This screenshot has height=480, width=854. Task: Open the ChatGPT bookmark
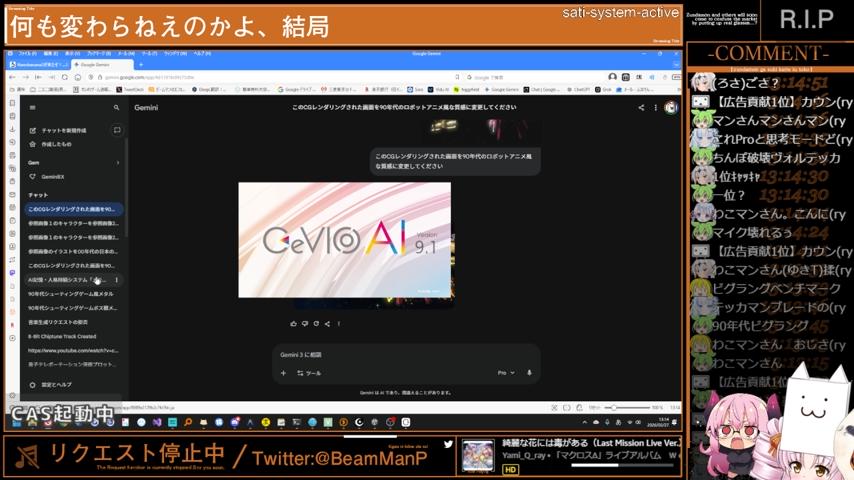point(579,89)
